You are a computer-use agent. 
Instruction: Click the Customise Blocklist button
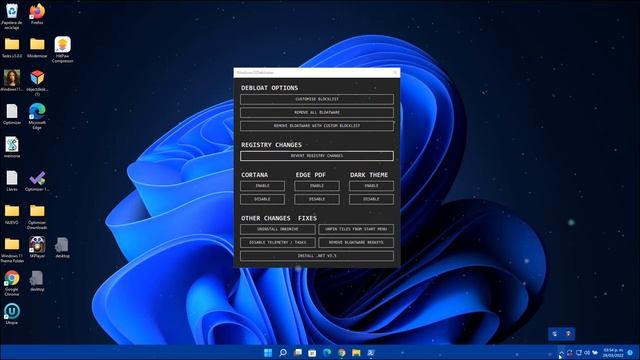[x=317, y=99]
